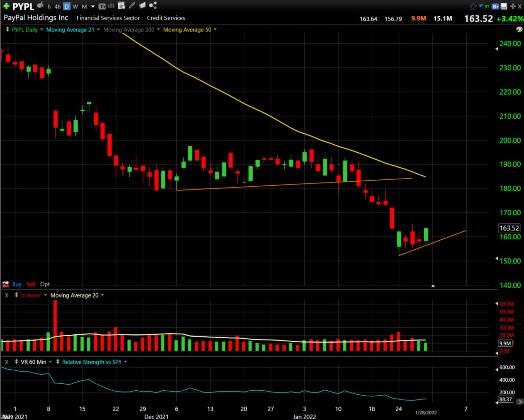Click the orange 9.9M volume value in header

point(418,18)
